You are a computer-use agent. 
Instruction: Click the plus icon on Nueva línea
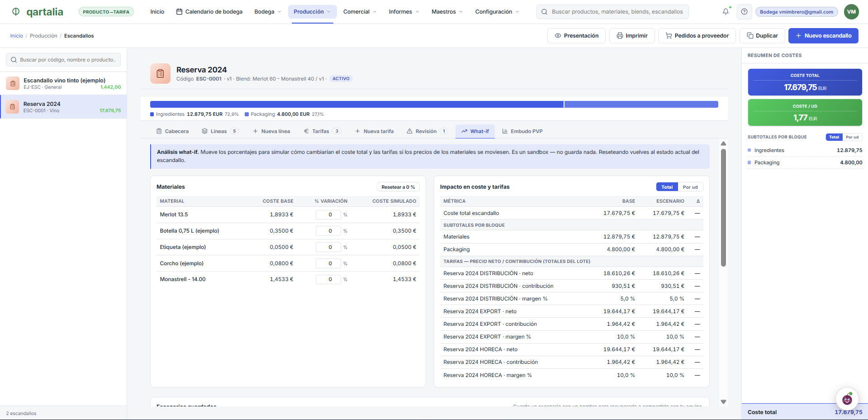255,131
